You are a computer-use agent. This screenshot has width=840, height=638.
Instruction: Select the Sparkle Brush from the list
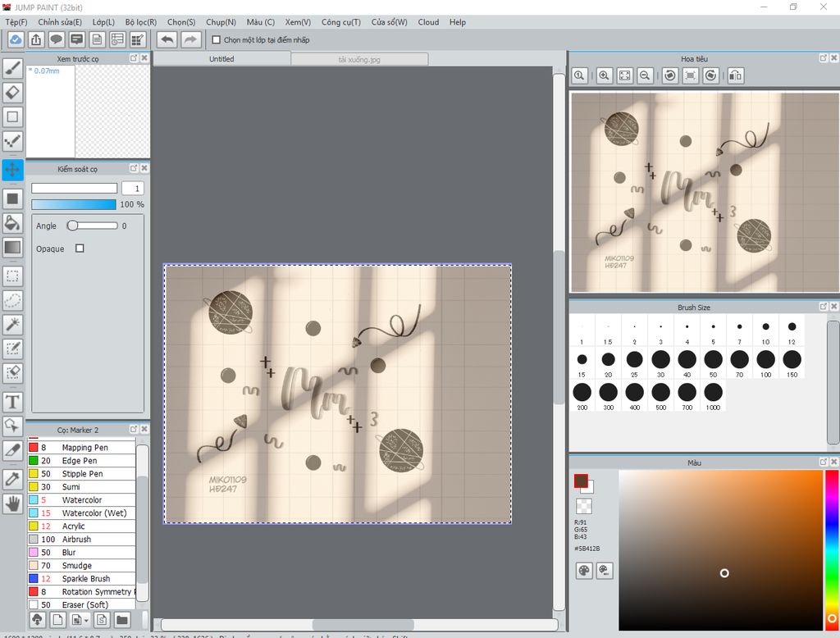click(x=81, y=578)
